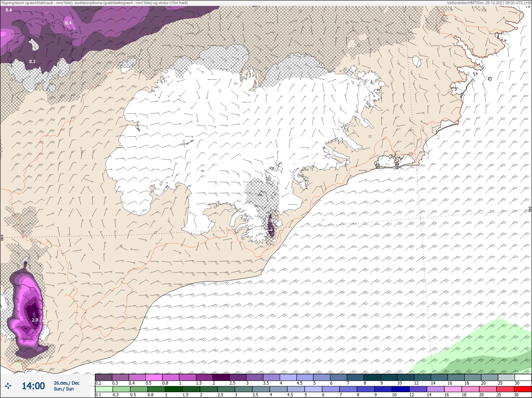This screenshot has width=532, height=398.
Task: Select upper legend swatch labeled 4.5
Action: click(x=305, y=377)
